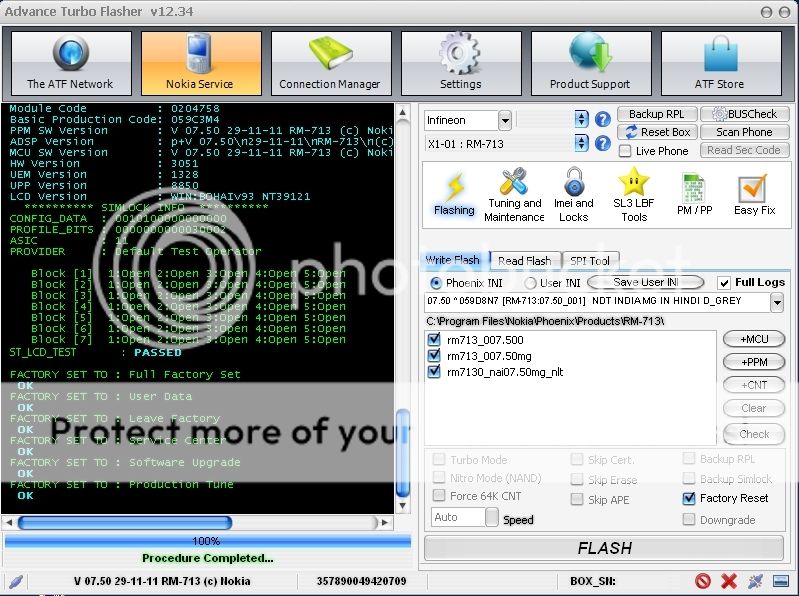The image size is (799, 596).
Task: Enable Force 64K CNT checkbox
Action: [x=438, y=495]
